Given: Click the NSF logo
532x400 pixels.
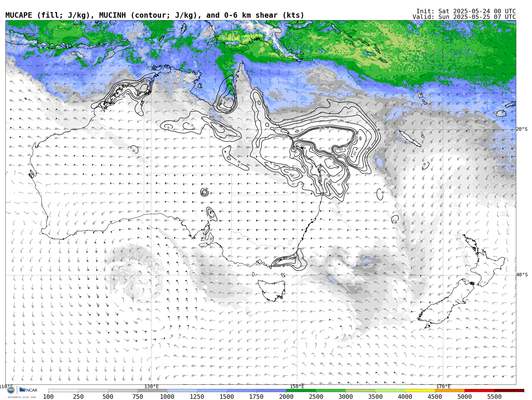Looking at the screenshot, I should tap(11, 390).
